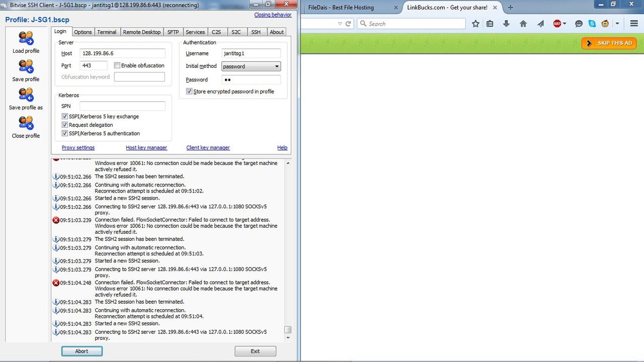Uncheck SSPI/Kerberos 5 authentication
Image resolution: width=644 pixels, height=362 pixels.
point(64,133)
